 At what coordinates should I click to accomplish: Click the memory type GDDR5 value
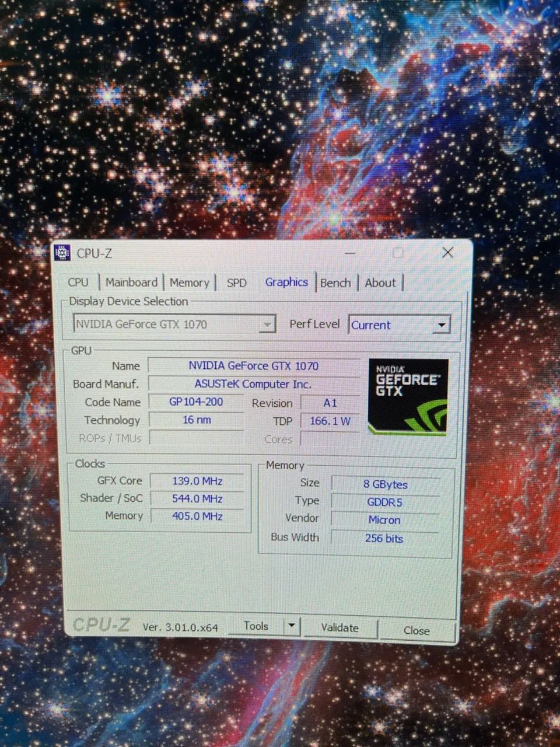(x=385, y=502)
